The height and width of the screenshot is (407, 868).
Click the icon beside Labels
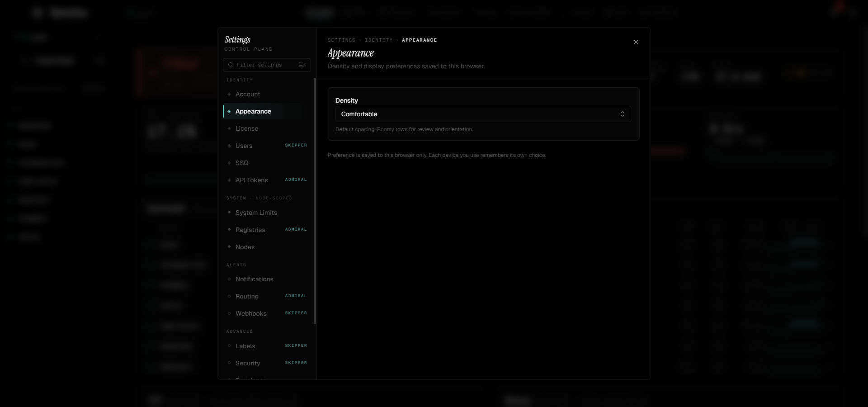[229, 346]
